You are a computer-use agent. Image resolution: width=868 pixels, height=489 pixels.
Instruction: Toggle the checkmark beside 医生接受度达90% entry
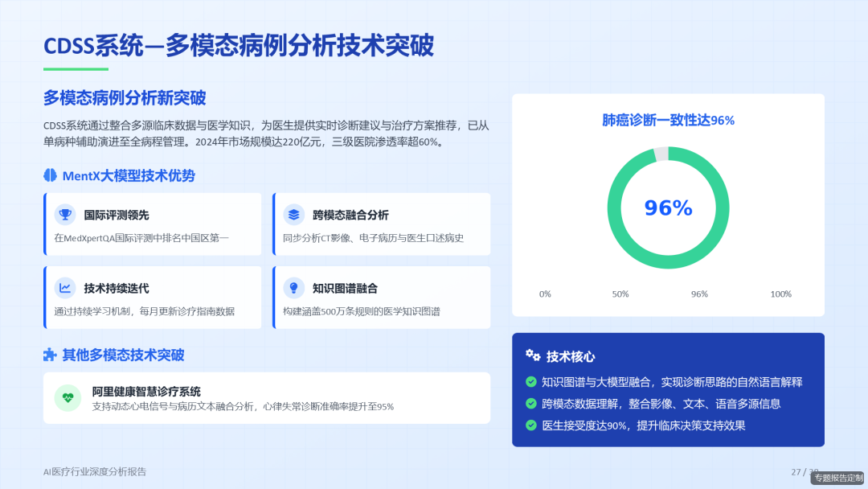531,425
